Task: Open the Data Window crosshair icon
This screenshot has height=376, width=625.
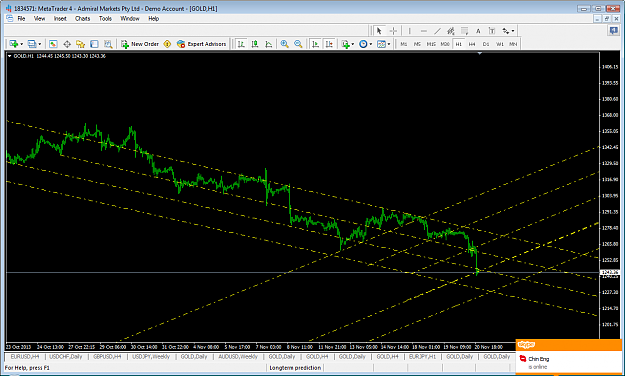Action: point(67,44)
